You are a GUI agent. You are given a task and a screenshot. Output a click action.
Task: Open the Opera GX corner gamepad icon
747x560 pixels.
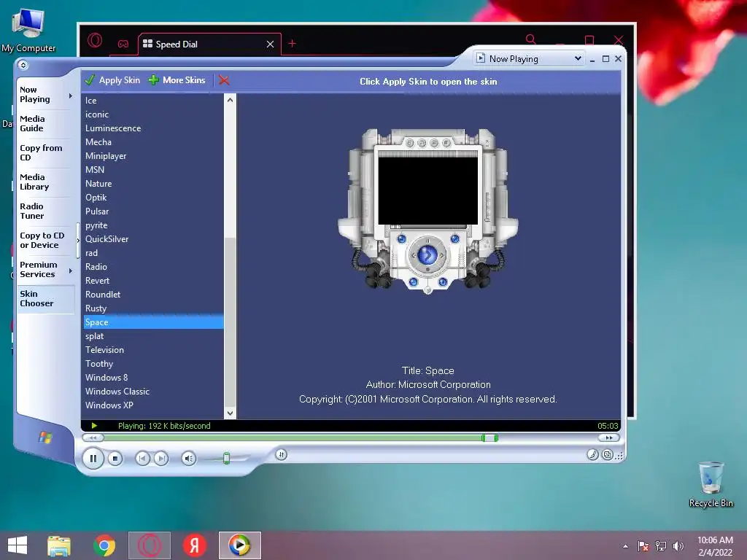pyautogui.click(x=123, y=44)
